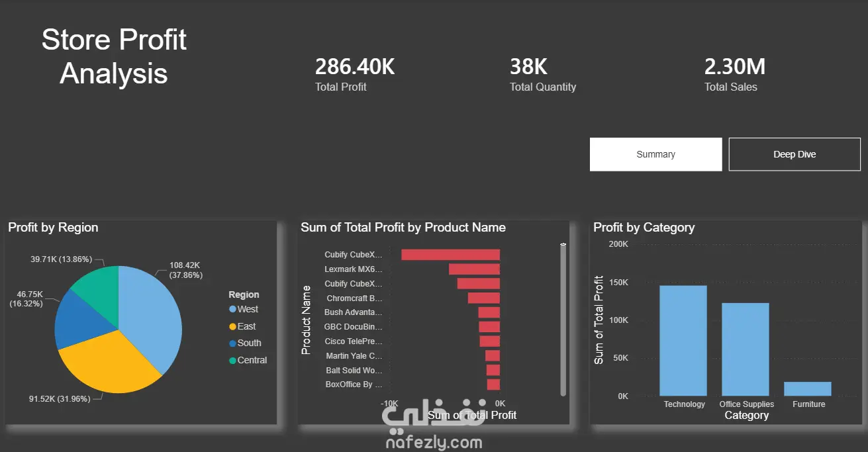The height and width of the screenshot is (452, 868).
Task: Click the East legend color dot
Action: point(232,326)
